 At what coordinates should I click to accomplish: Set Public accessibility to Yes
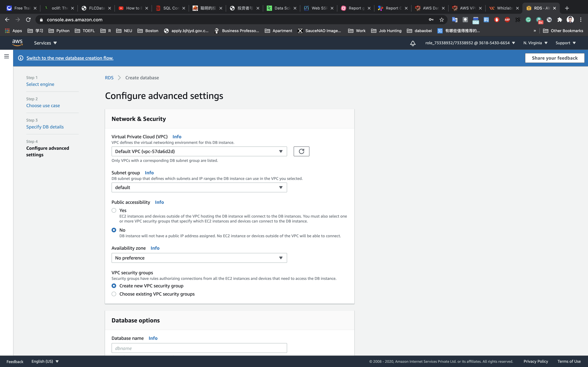pos(114,210)
